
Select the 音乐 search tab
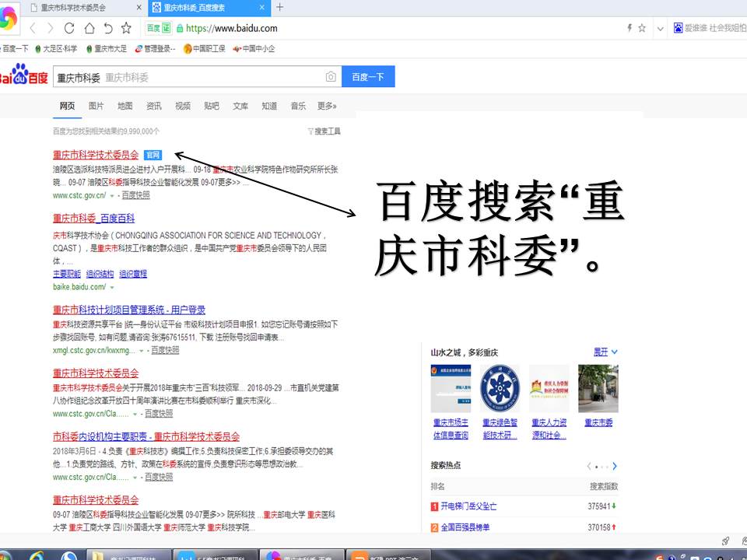pyautogui.click(x=298, y=106)
